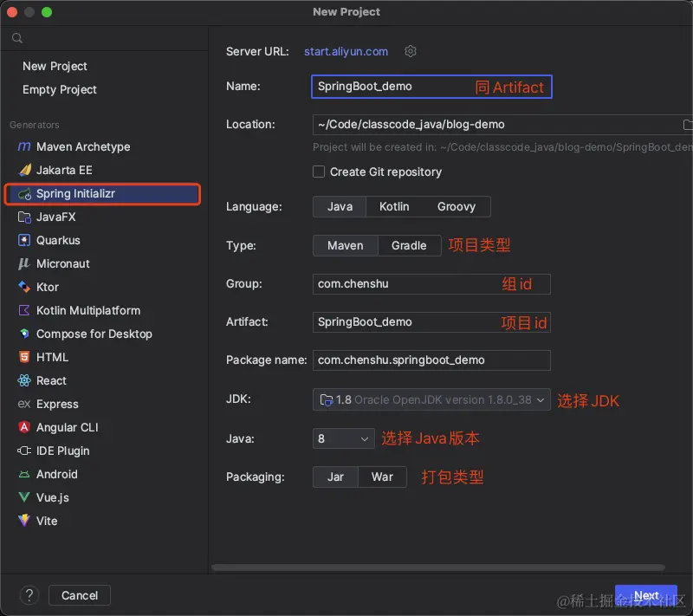The height and width of the screenshot is (616, 693).
Task: Select the Angular CLI generator label
Action: point(68,427)
